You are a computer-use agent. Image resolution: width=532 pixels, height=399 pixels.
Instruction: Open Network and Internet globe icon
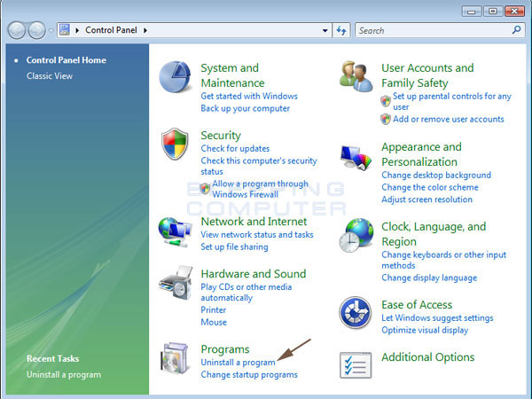(175, 232)
